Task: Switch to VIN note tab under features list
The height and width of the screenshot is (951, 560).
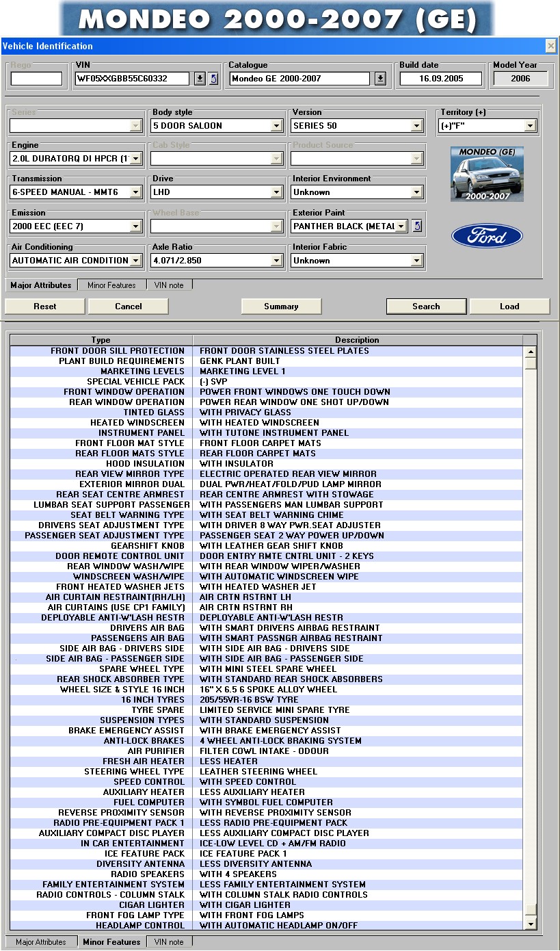Action: (169, 941)
